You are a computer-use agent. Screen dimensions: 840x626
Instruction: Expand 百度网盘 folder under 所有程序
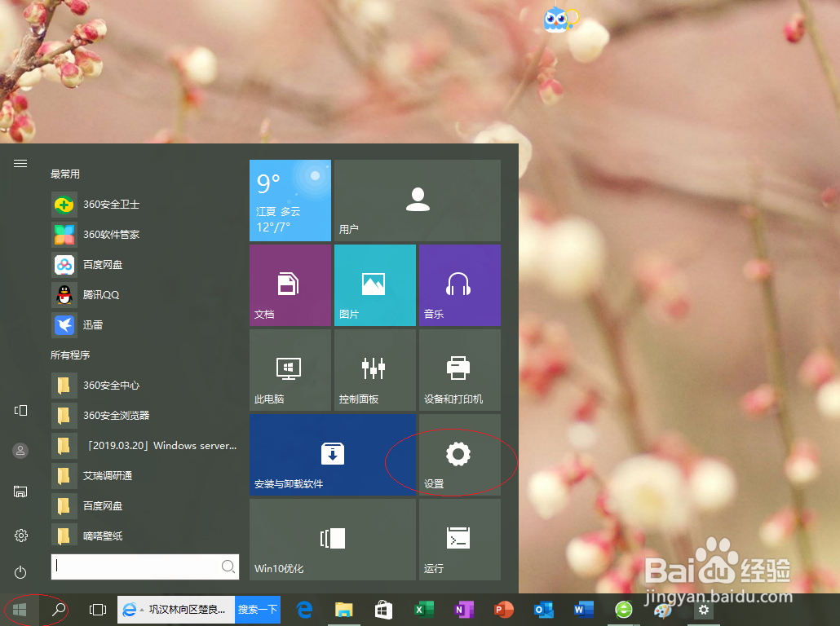click(144, 506)
